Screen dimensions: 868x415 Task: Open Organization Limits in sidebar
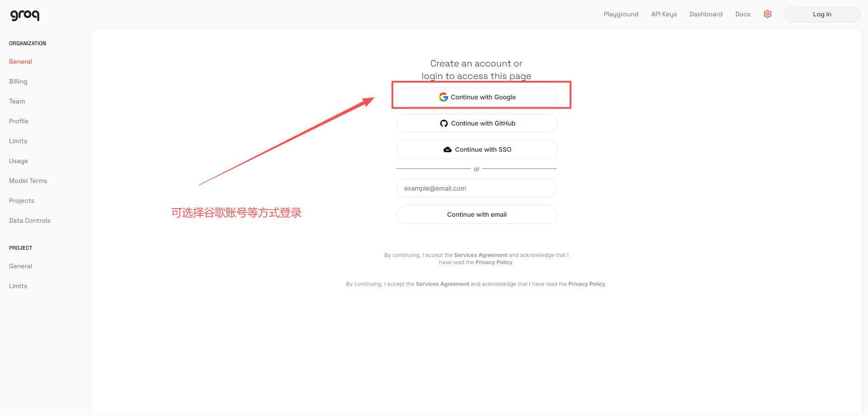click(x=18, y=141)
